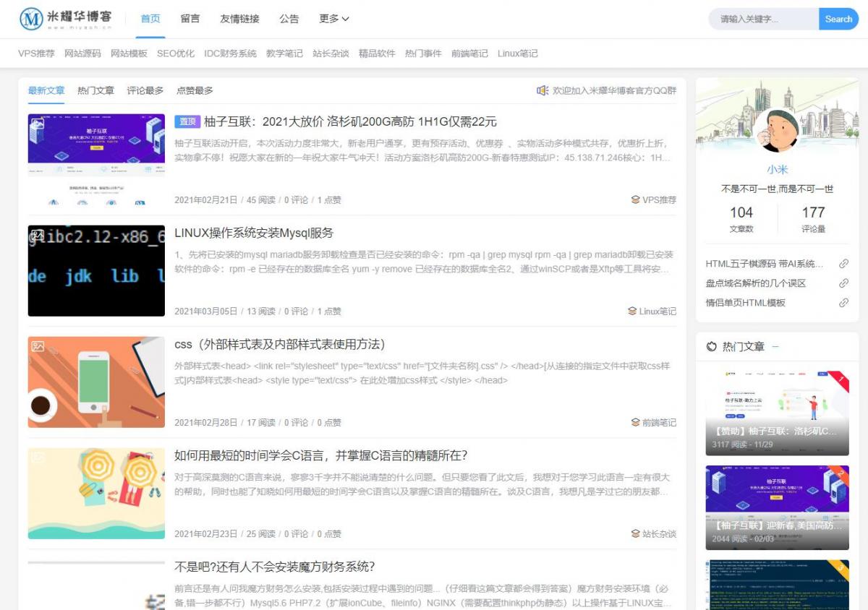This screenshot has height=610, width=868.
Task: Switch to the 热门文章 tab
Action: [95, 90]
